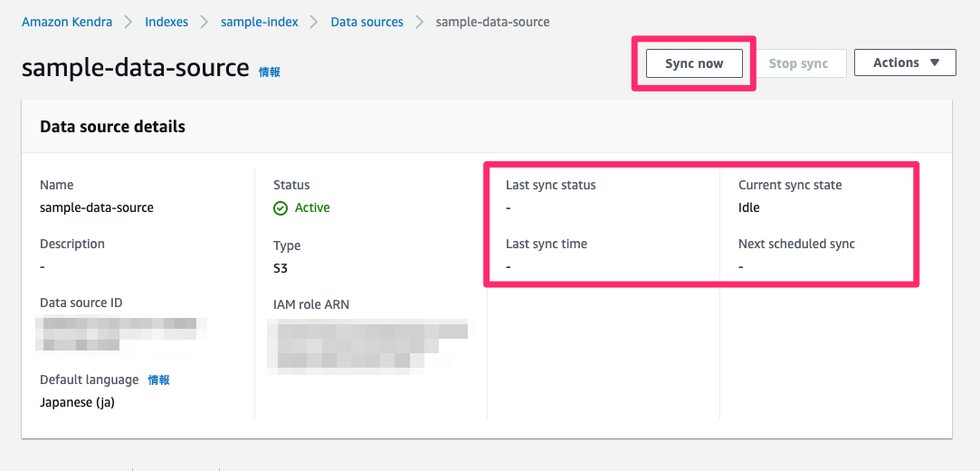Viewport: 980px width, 471px height.
Task: Go to Amazon Kendra breadcrumb link
Action: coord(67,22)
